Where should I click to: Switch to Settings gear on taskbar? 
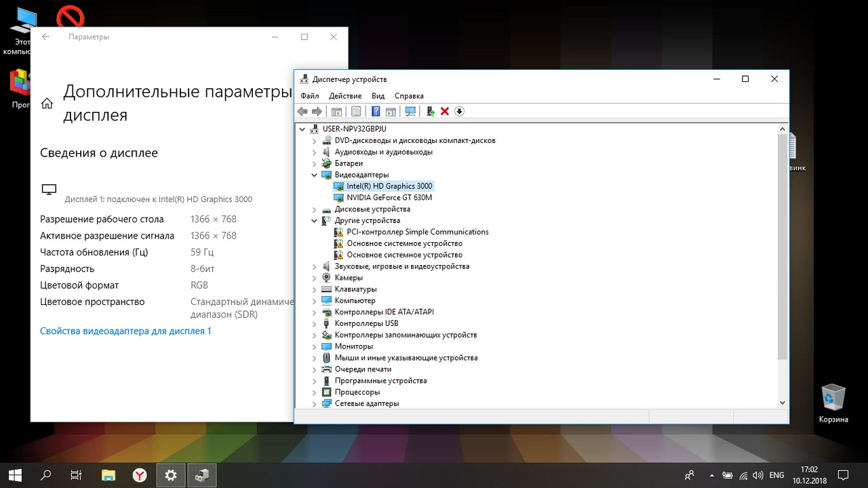171,475
